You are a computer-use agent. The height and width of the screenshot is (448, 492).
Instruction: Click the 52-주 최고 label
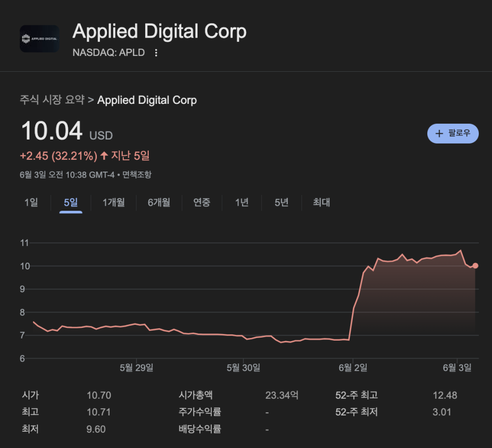[x=357, y=395]
